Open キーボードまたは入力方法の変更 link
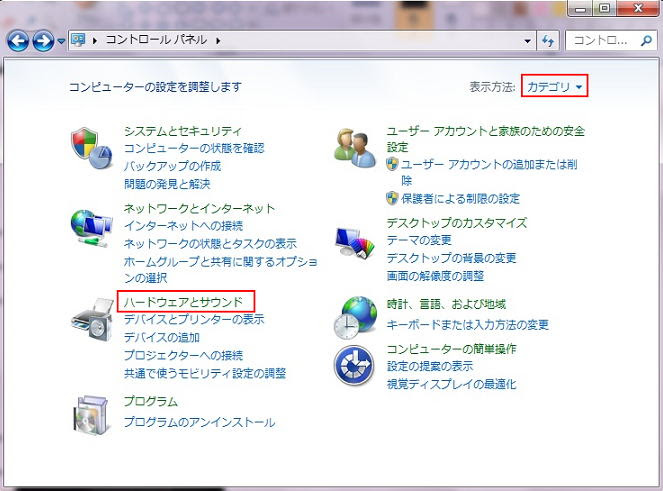Image resolution: width=663 pixels, height=491 pixels. click(468, 325)
